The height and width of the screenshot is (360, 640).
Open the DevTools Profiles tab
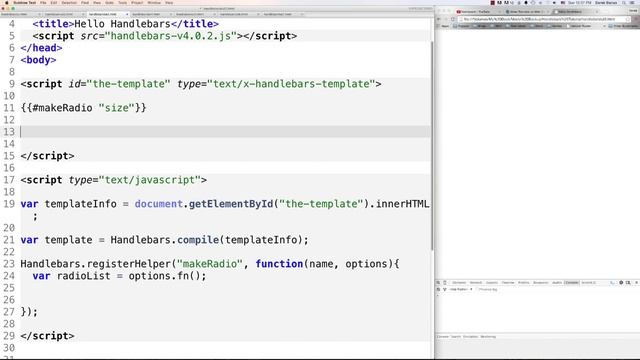point(523,282)
